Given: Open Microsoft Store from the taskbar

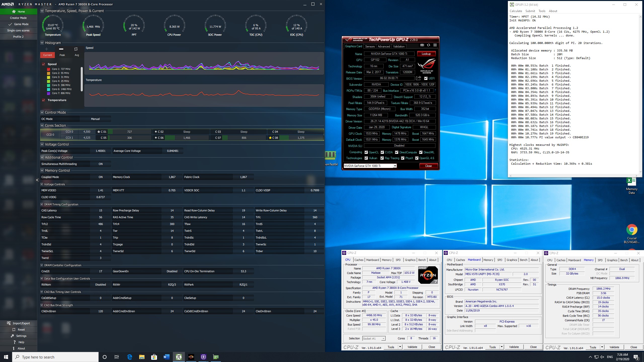Looking at the screenshot, I should [154, 357].
